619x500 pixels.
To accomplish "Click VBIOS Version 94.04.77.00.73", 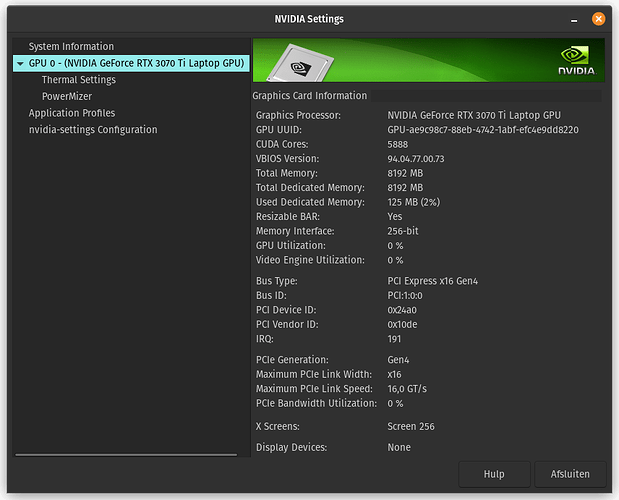I will tap(416, 159).
